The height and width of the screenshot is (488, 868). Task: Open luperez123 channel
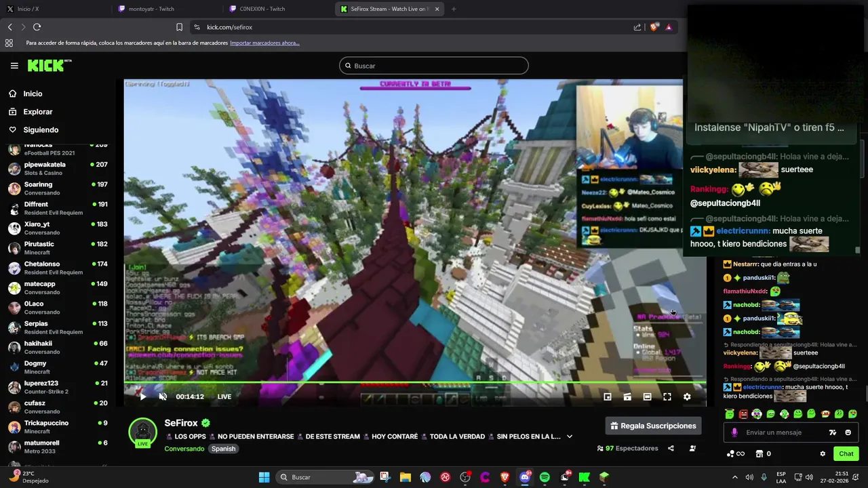point(58,387)
